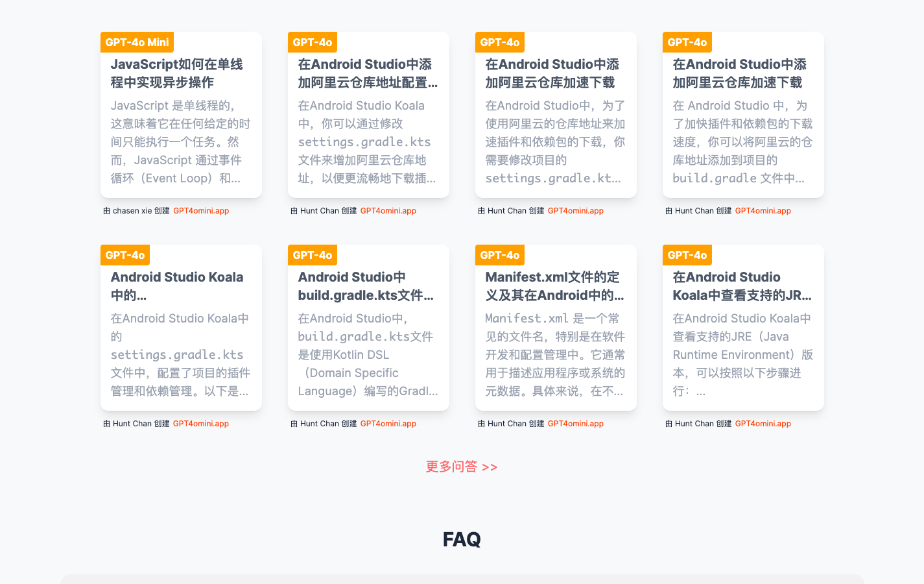Image resolution: width=924 pixels, height=584 pixels.
Task: Click the GPT-4o Mini badge
Action: tap(137, 42)
